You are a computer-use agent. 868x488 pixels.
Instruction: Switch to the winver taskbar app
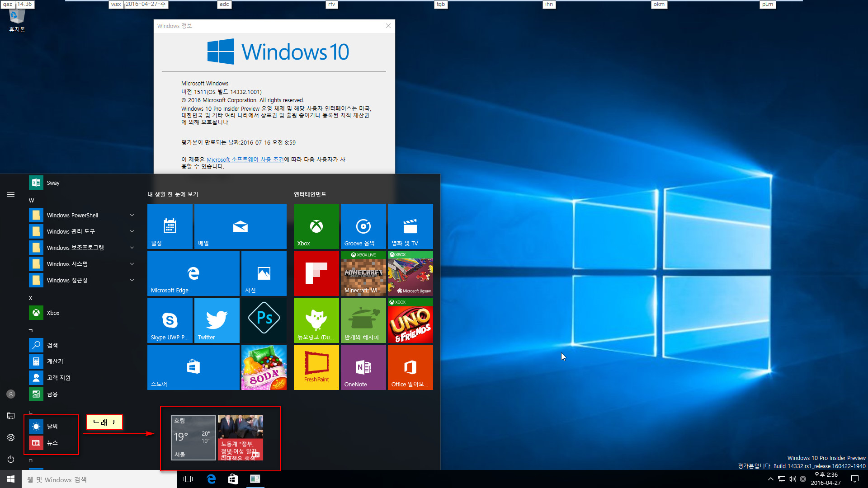(255, 479)
